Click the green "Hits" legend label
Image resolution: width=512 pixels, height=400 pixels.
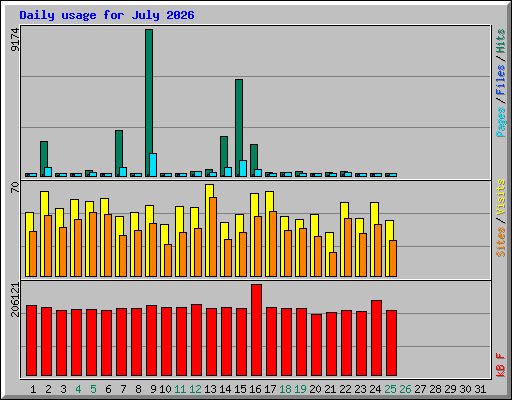(x=500, y=41)
